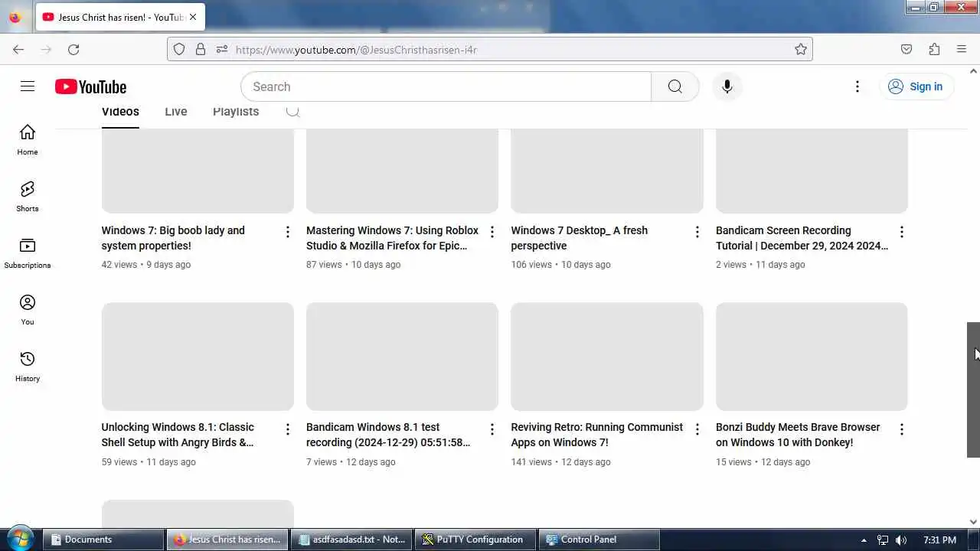980x551 pixels.
Task: Select the Jesus Christ has risen browser tab
Action: pyautogui.click(x=120, y=17)
